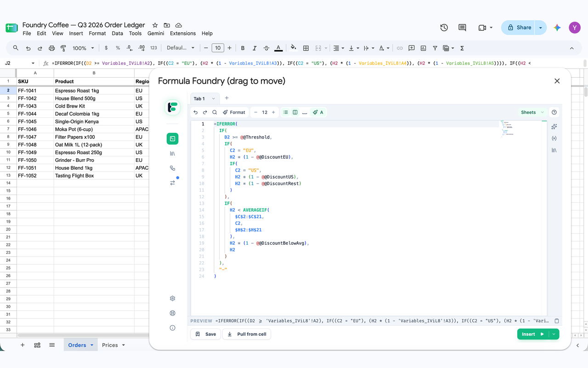Viewport: 588px width, 368px height.
Task: Open the Data menu
Action: 117,33
